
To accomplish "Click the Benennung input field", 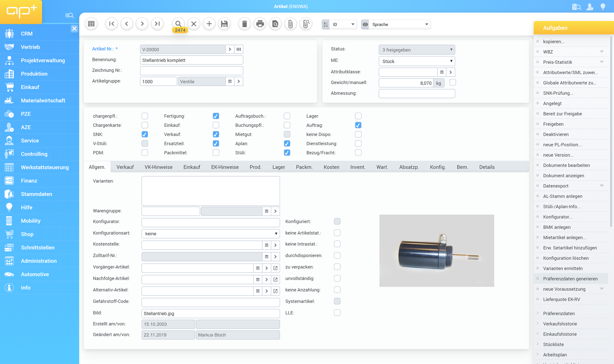I will tap(191, 60).
